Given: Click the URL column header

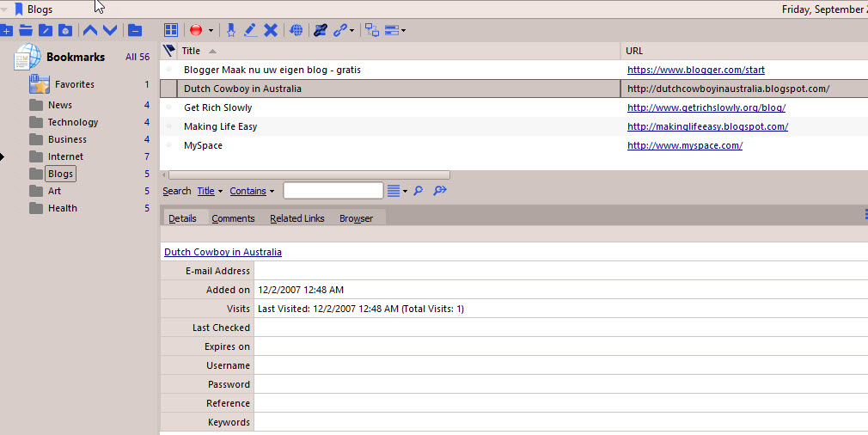Looking at the screenshot, I should click(x=634, y=51).
